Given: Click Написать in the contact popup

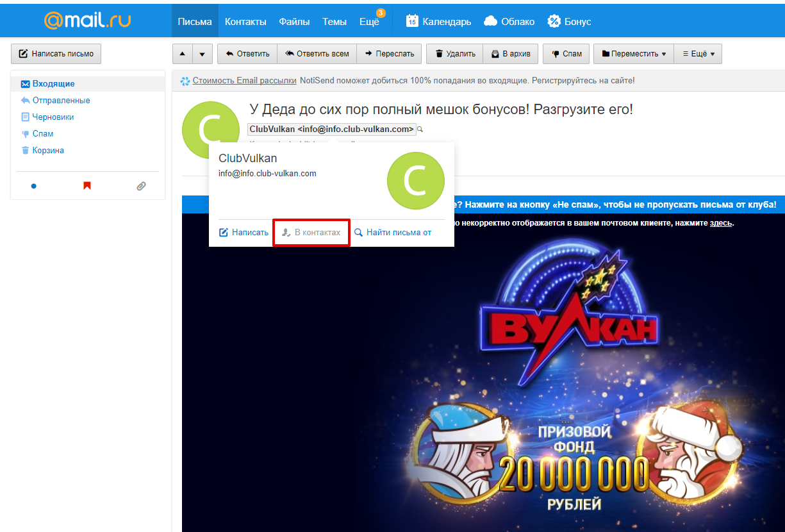Looking at the screenshot, I should [x=244, y=233].
